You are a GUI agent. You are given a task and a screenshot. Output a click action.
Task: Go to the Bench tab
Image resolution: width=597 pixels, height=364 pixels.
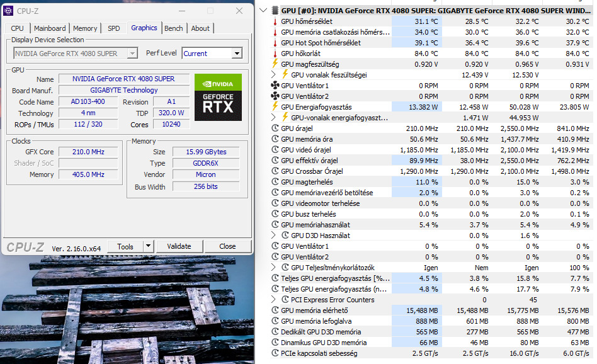point(174,28)
